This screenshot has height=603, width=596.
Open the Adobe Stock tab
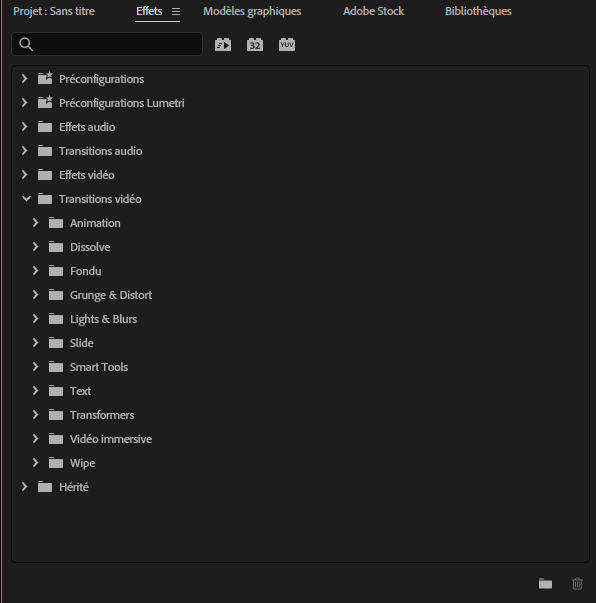point(373,12)
